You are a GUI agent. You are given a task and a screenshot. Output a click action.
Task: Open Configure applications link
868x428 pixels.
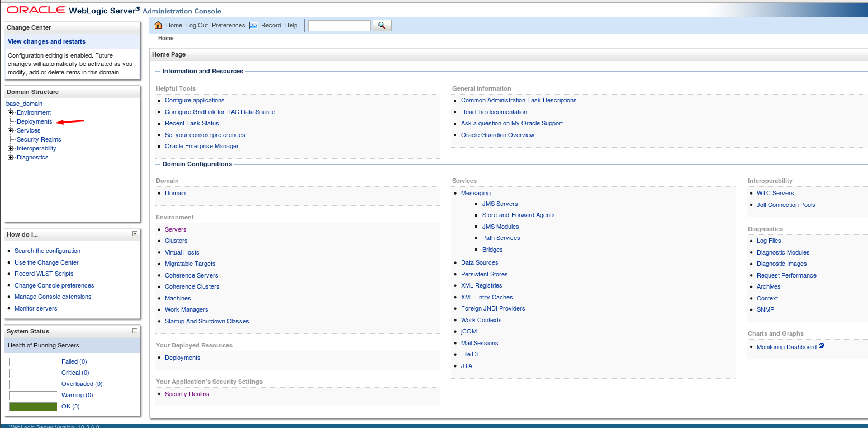click(x=195, y=100)
